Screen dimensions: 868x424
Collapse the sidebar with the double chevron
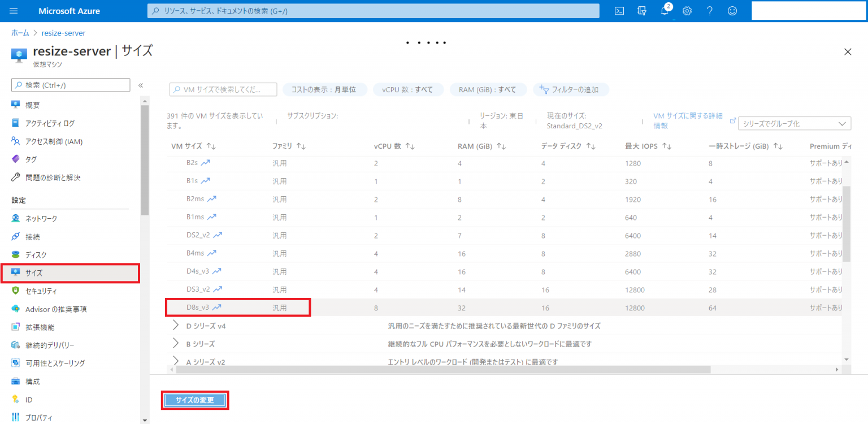pyautogui.click(x=140, y=85)
